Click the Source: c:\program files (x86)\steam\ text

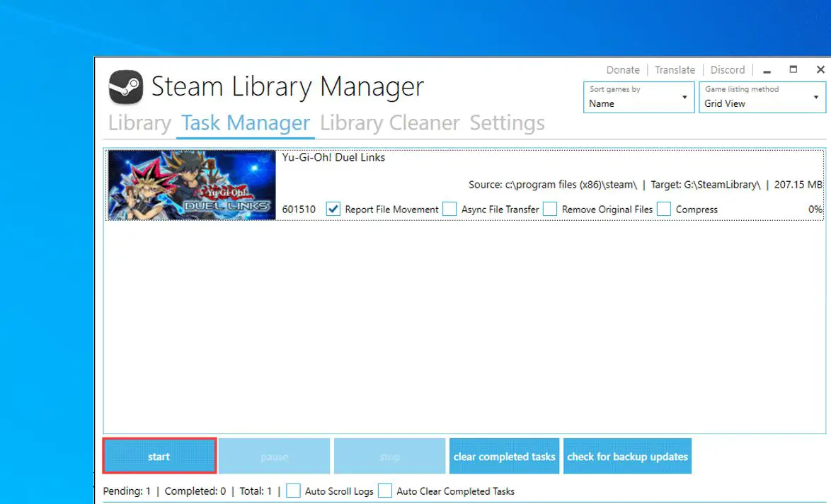point(553,185)
